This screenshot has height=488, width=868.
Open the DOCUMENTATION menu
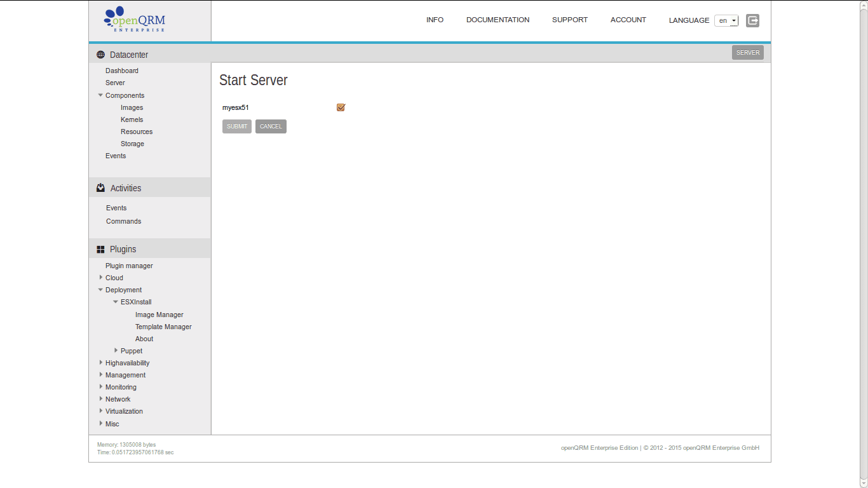498,20
